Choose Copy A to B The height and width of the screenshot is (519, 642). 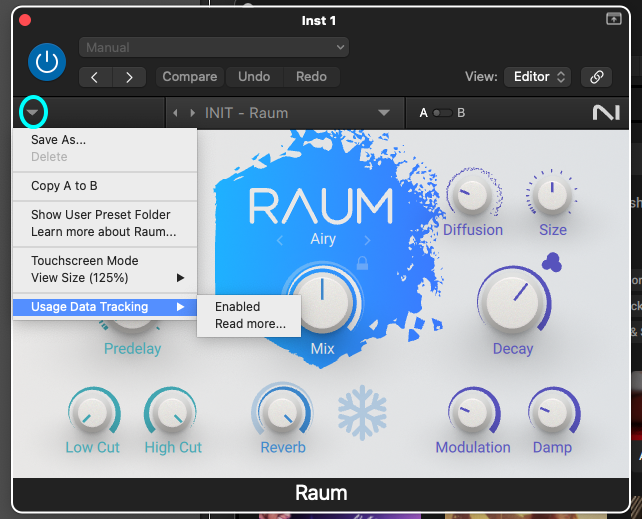(105, 186)
